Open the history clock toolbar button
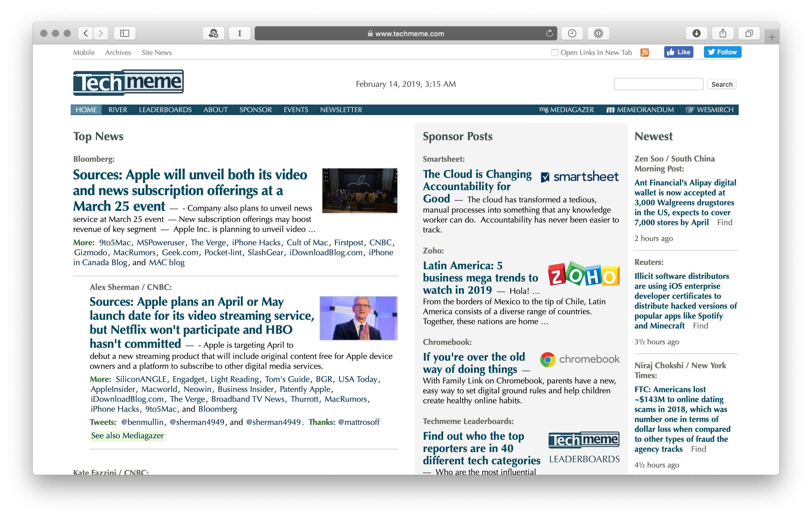 [572, 33]
